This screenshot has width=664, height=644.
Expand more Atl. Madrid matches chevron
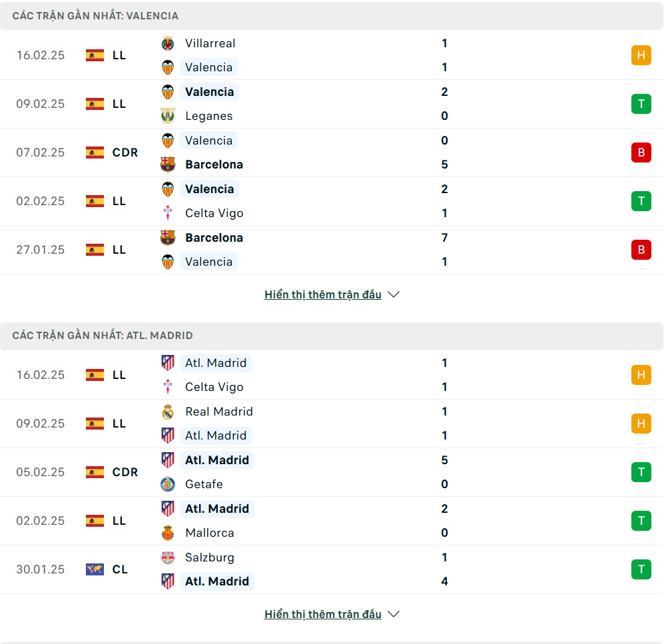(x=394, y=614)
